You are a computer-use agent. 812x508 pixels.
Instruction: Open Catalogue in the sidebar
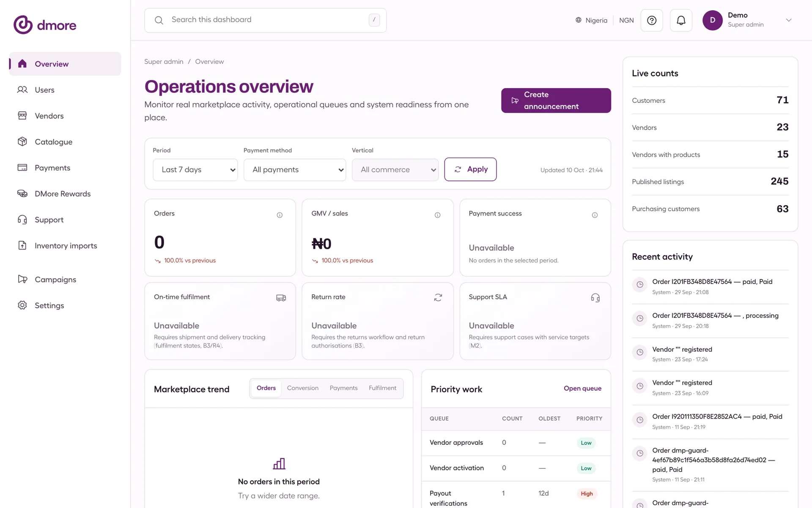pos(65,141)
